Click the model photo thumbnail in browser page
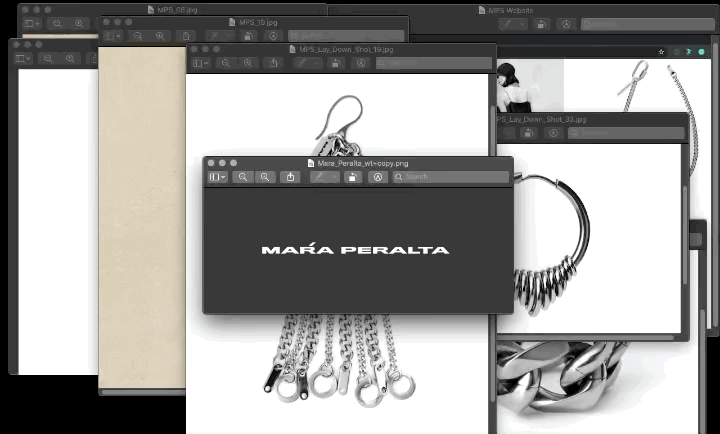 pos(530,86)
